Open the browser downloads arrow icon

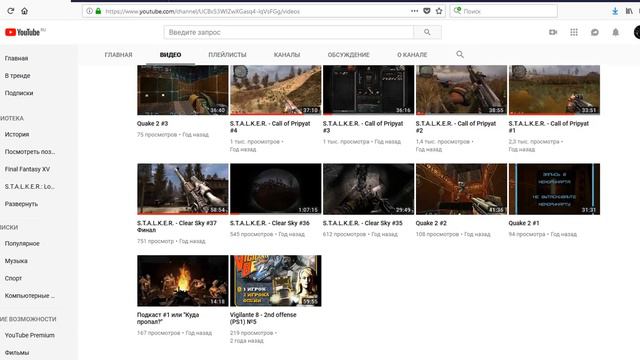615,11
